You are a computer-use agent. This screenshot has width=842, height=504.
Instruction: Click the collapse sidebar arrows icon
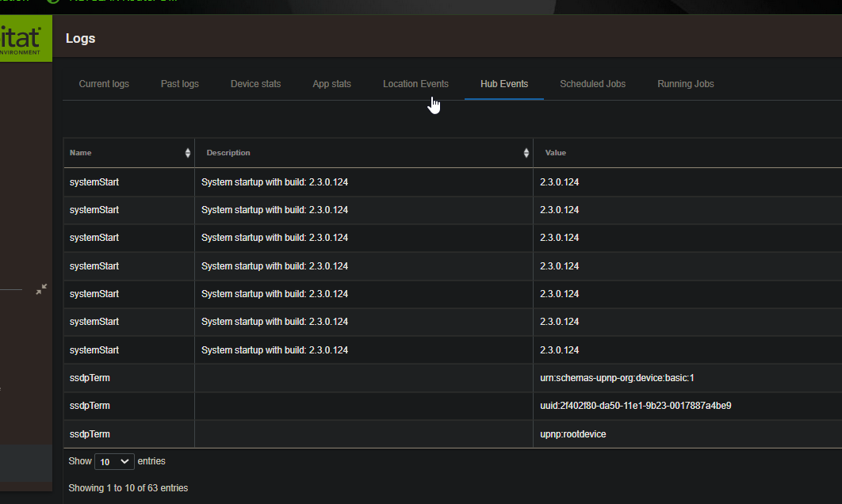pos(41,289)
